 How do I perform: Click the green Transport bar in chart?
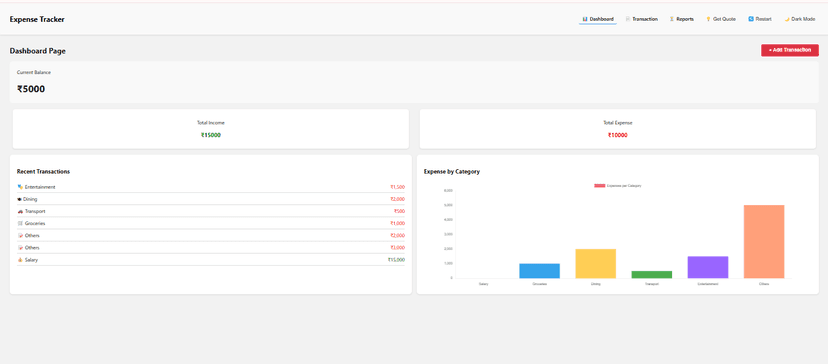(652, 275)
